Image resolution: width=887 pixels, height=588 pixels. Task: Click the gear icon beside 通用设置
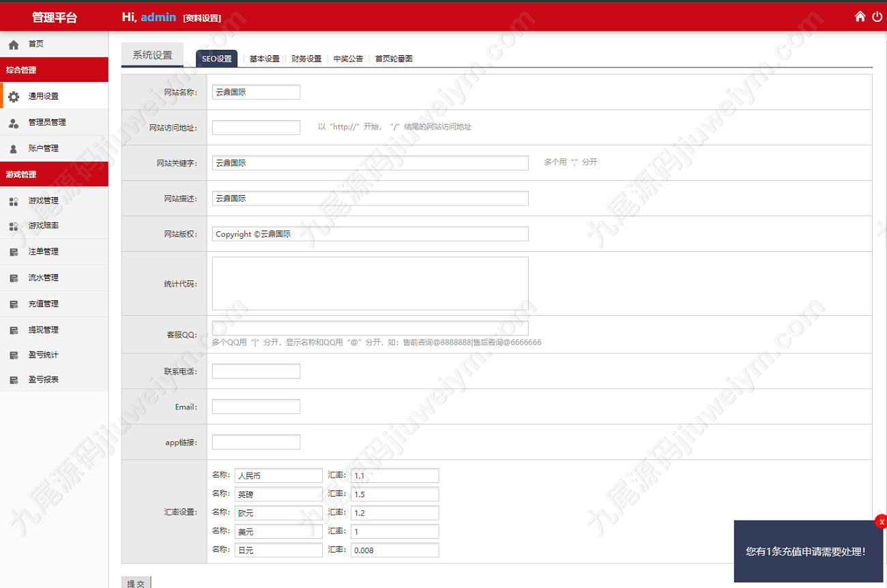click(14, 97)
